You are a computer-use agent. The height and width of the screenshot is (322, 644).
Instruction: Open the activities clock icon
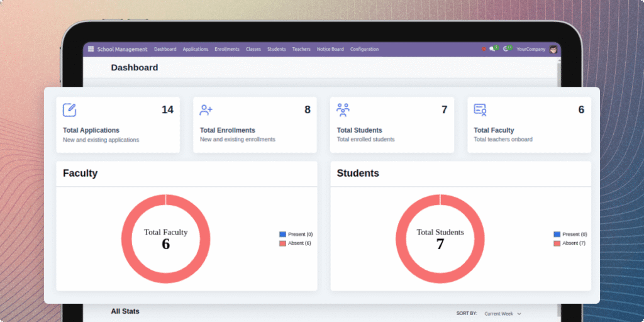(x=507, y=49)
